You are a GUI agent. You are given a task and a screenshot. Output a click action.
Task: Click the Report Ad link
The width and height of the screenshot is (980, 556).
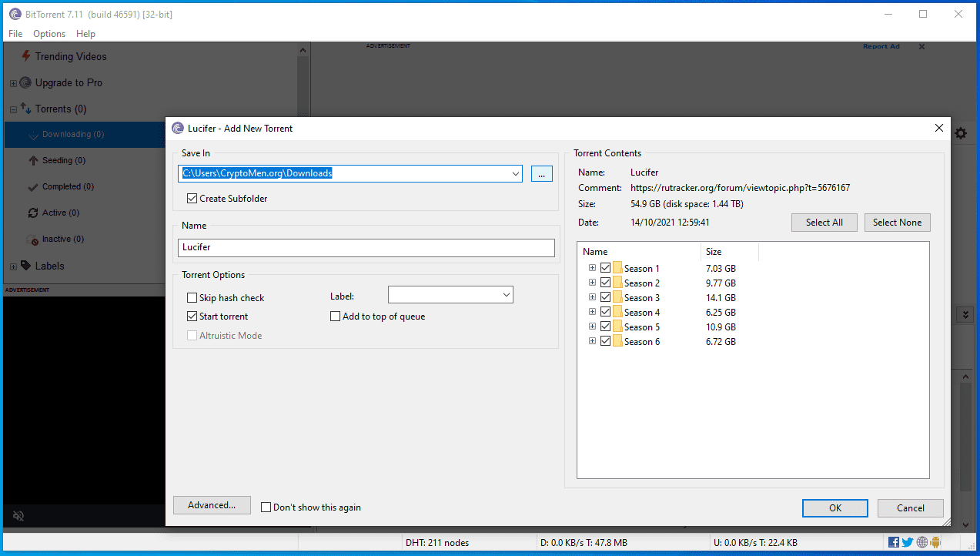pos(881,46)
